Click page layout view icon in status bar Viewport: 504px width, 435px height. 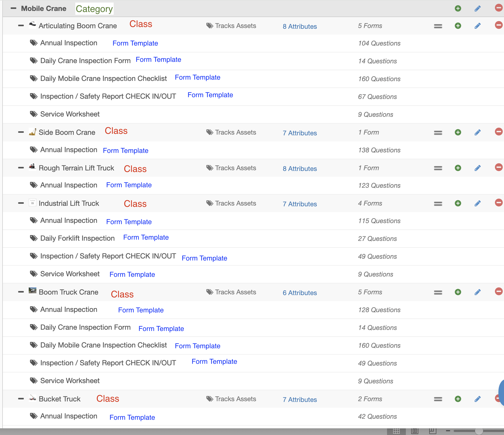pyautogui.click(x=414, y=431)
